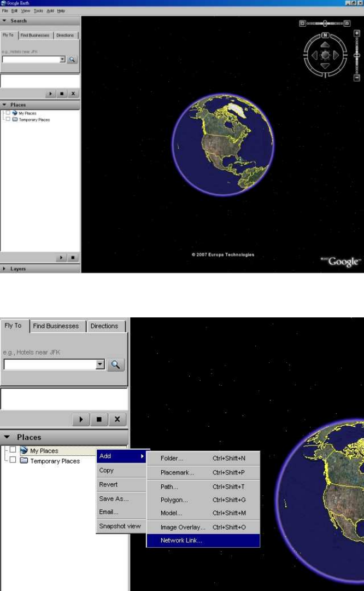Choose Placemark... from the Add submenu
Image resolution: width=364 pixels, height=591 pixels.
203,472
